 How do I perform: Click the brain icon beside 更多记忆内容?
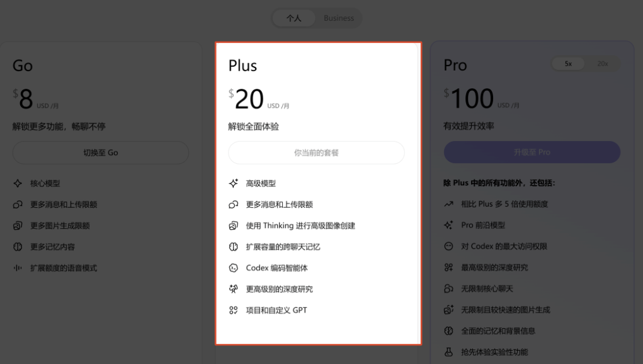coord(18,247)
